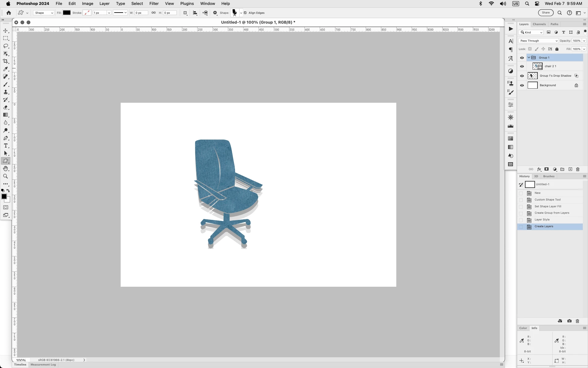Open the Pass Through blend mode dropdown
Viewport: 588px width, 368px height.
(x=538, y=41)
